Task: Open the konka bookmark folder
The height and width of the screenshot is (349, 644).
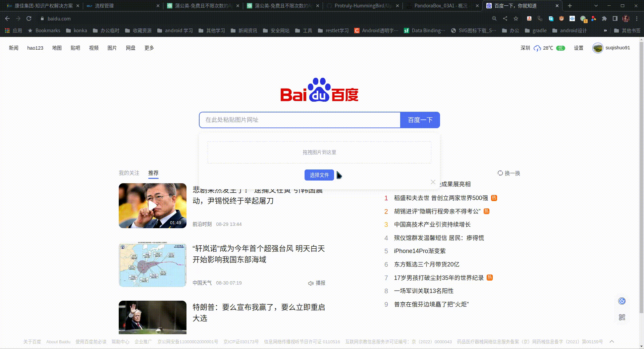Action: [76, 31]
